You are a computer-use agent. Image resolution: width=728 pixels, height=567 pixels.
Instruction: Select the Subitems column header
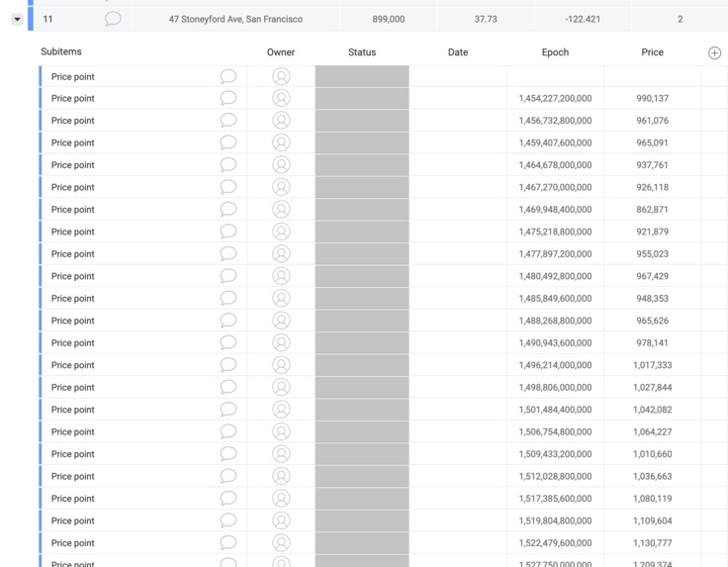[61, 51]
